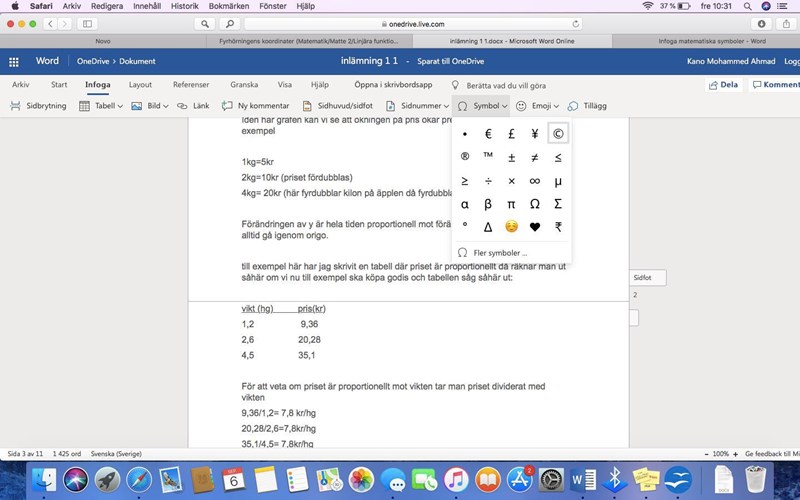This screenshot has height=500, width=800.
Task: Switch to the Layout ribbon tab
Action: [140, 85]
